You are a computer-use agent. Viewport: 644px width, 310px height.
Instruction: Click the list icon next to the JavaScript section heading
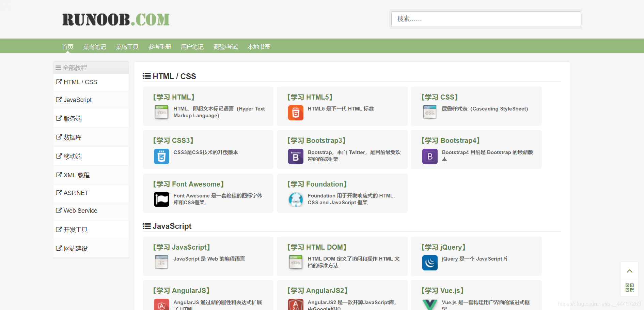[x=147, y=226]
